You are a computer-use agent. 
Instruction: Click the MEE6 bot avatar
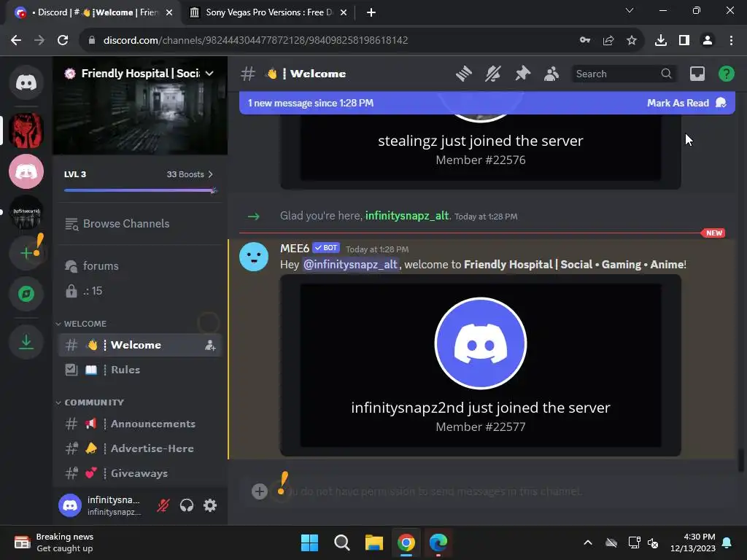254,256
